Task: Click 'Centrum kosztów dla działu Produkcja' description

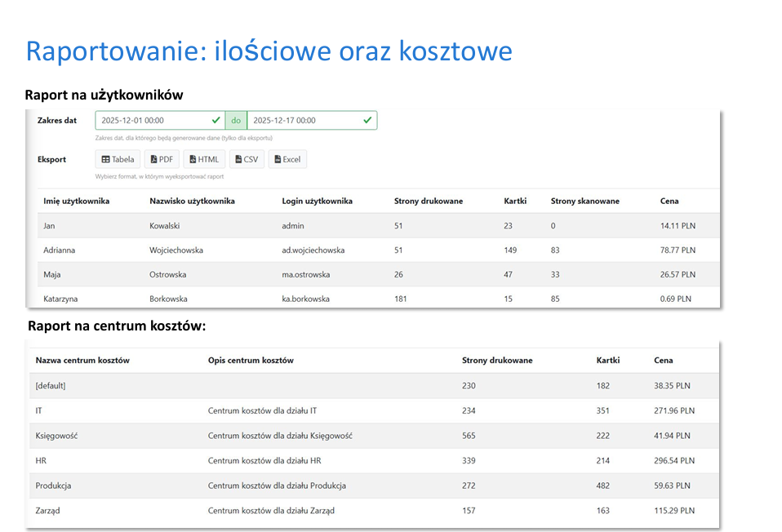Action: click(277, 485)
